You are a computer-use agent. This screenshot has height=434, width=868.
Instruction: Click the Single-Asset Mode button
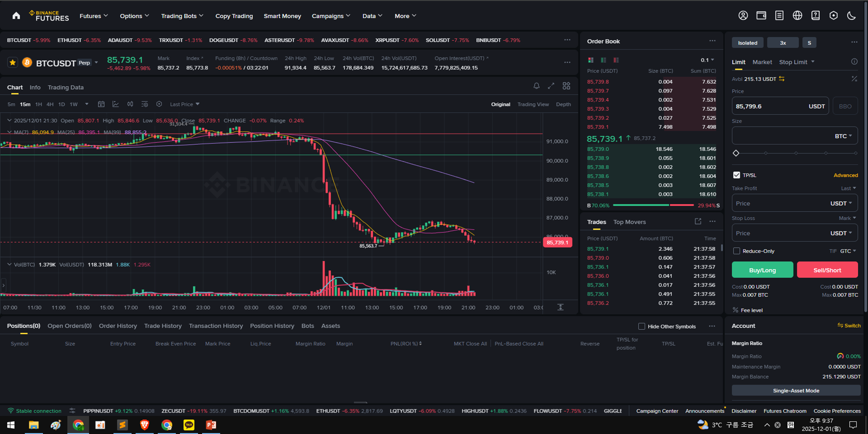[x=796, y=390]
